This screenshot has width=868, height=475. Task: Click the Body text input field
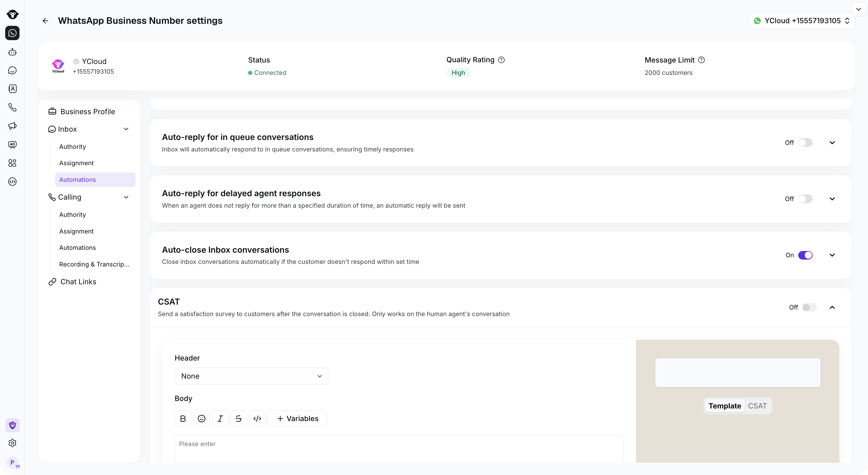(x=399, y=449)
